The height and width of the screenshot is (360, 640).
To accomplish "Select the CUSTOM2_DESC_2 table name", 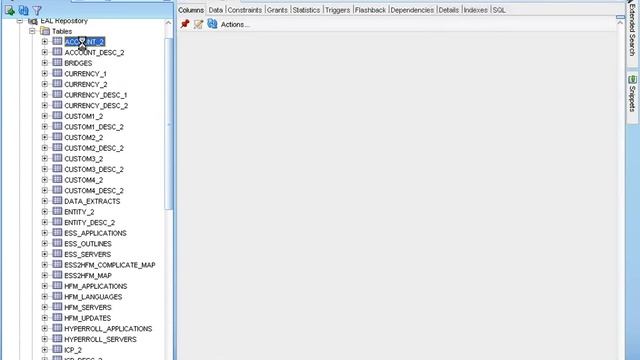I will pyautogui.click(x=94, y=148).
